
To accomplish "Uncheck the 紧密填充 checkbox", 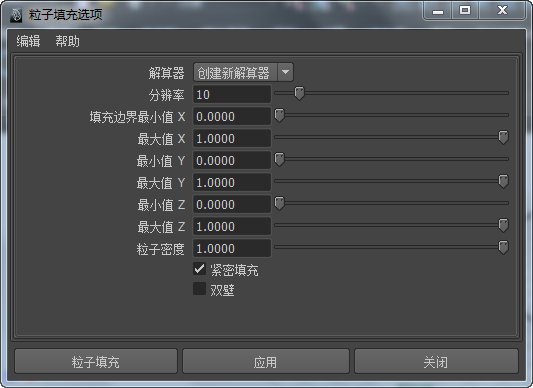I will [x=200, y=269].
